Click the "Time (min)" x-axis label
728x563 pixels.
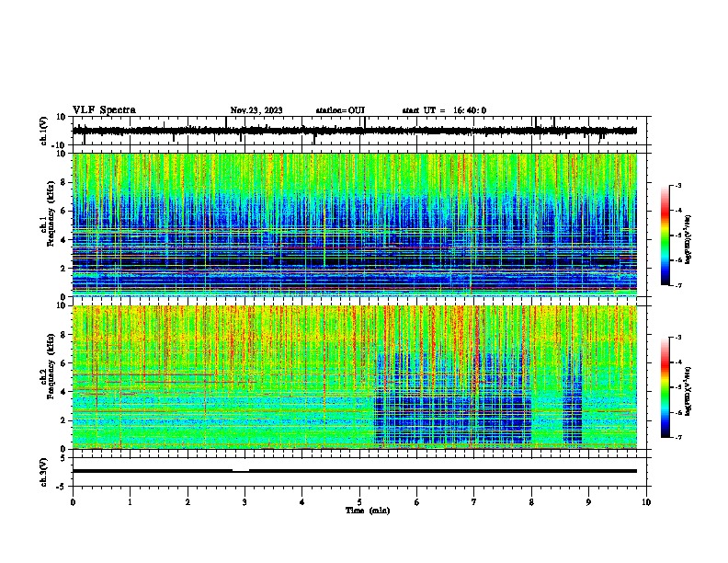click(368, 511)
